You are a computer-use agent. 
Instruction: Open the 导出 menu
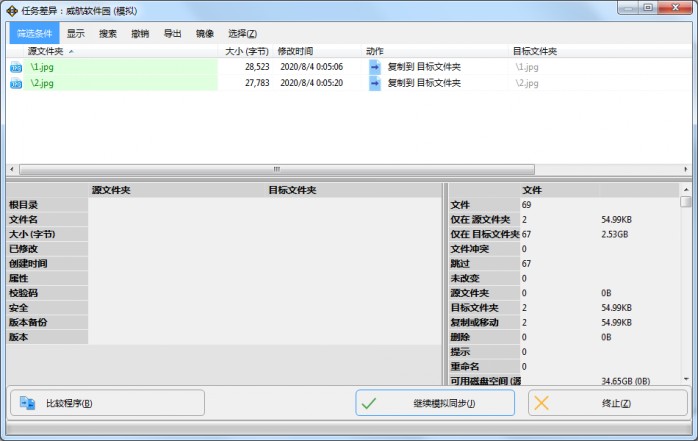point(172,33)
